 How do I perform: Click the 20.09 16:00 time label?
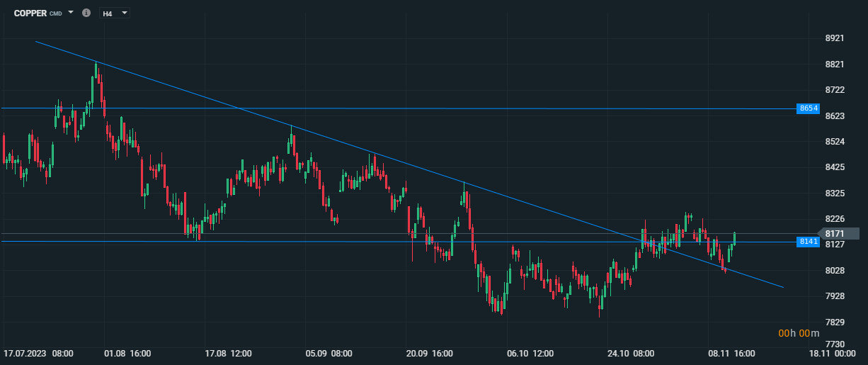coord(430,353)
